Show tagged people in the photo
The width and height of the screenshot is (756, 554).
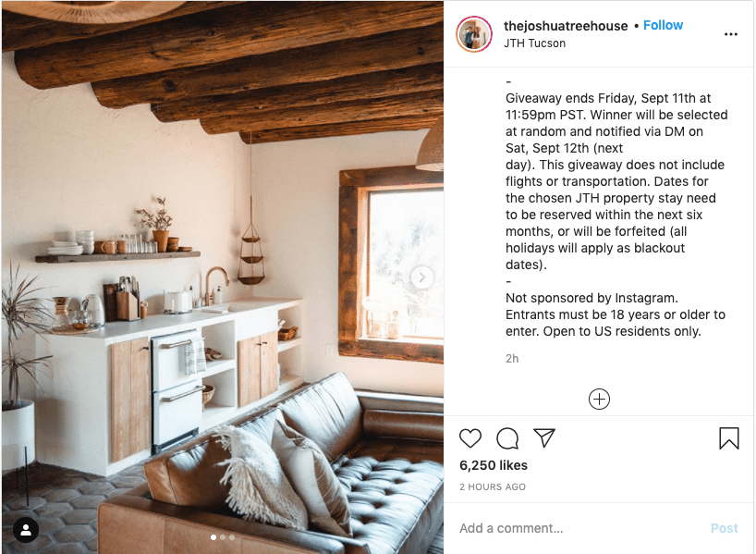click(26, 530)
